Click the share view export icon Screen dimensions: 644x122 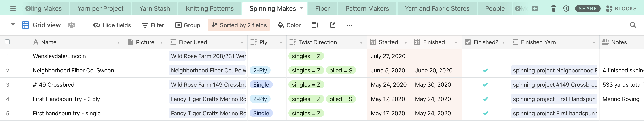point(333,25)
